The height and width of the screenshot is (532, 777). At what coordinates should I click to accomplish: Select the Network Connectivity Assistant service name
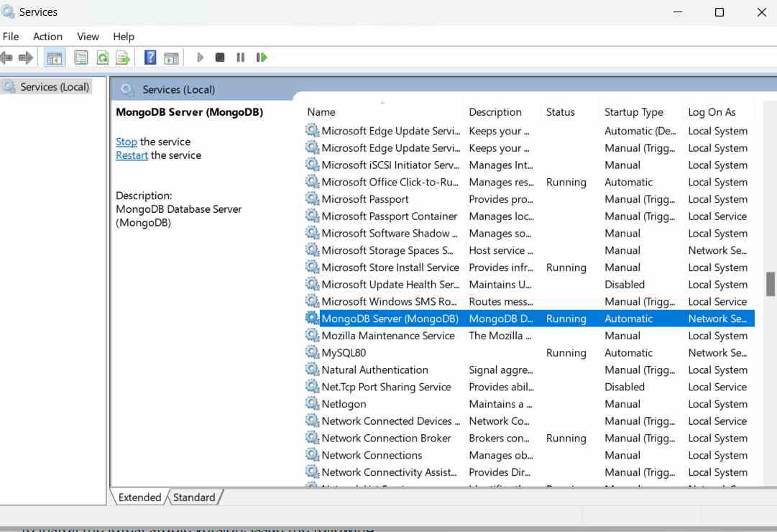[x=389, y=472]
